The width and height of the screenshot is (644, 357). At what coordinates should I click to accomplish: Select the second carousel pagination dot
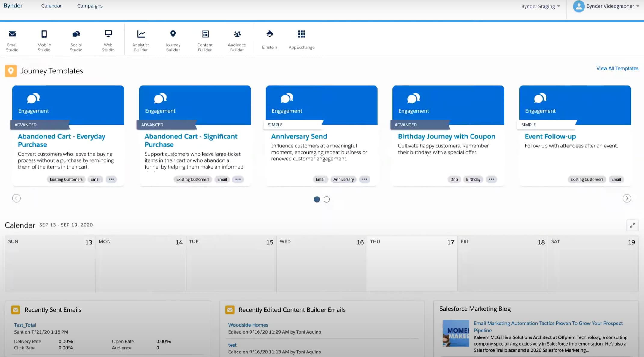327,199
